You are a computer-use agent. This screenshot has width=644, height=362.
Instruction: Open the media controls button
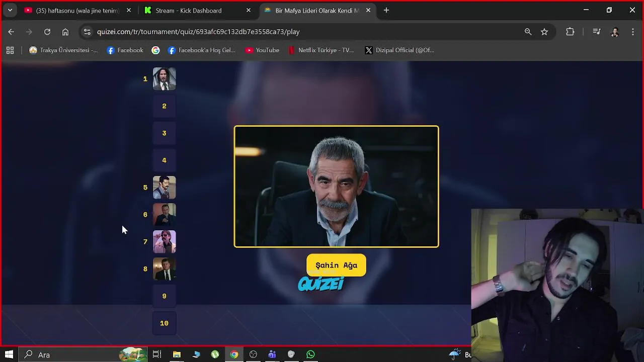(x=597, y=32)
